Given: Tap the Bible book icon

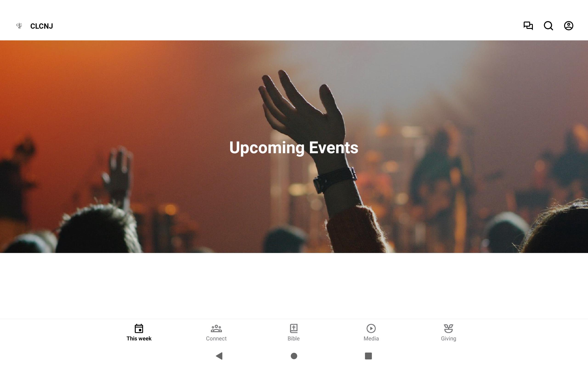Looking at the screenshot, I should pos(294,328).
